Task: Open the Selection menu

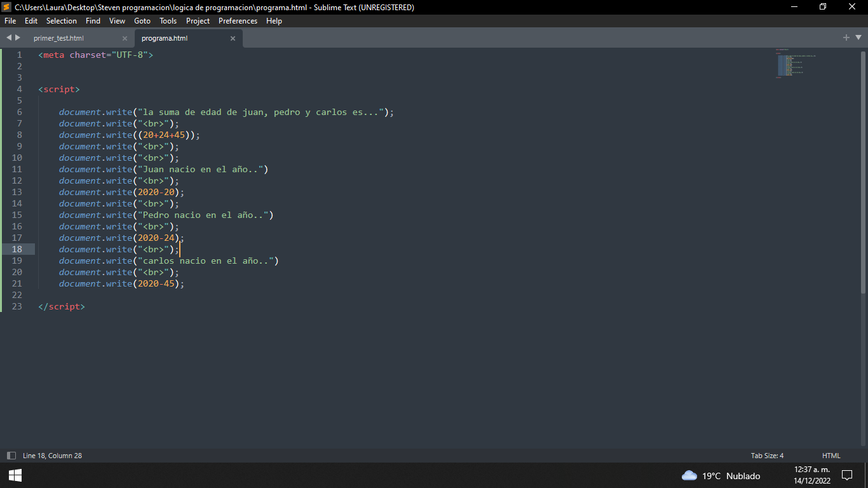Action: tap(62, 21)
